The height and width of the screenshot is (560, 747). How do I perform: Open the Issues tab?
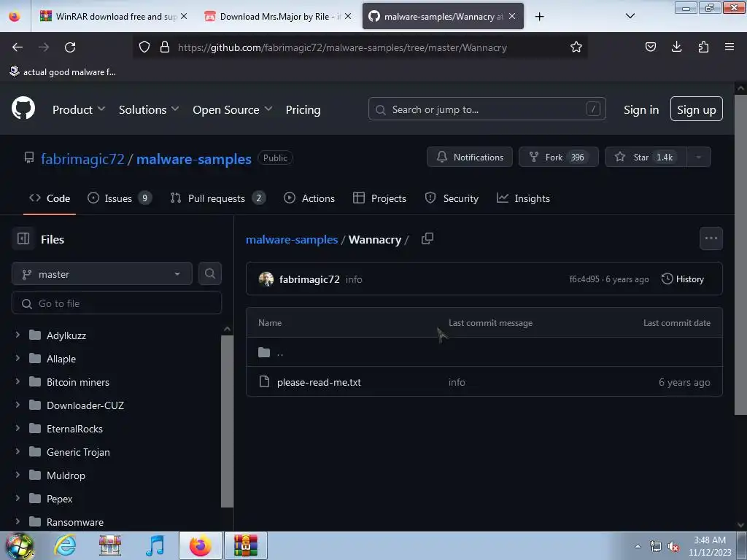(119, 198)
